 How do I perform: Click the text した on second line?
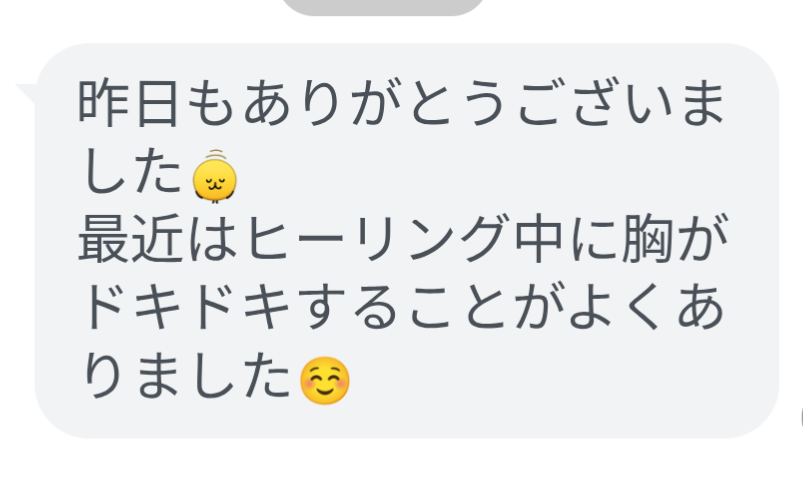point(132,173)
